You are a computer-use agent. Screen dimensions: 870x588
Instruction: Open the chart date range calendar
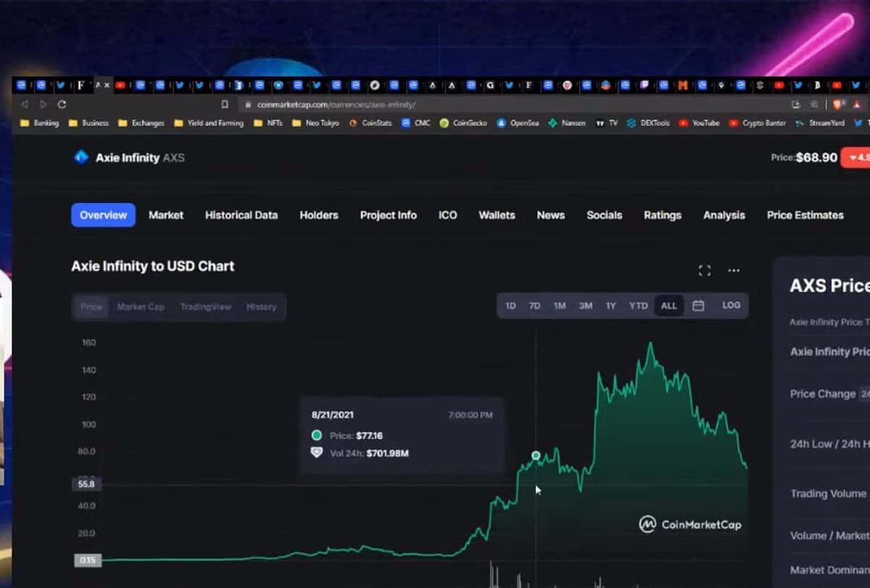(x=698, y=306)
